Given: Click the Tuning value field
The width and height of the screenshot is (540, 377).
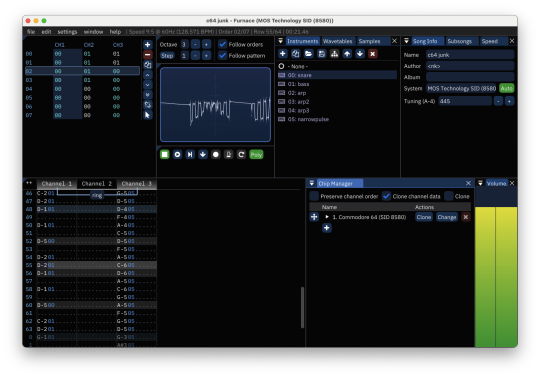Looking at the screenshot, I should pyautogui.click(x=465, y=101).
